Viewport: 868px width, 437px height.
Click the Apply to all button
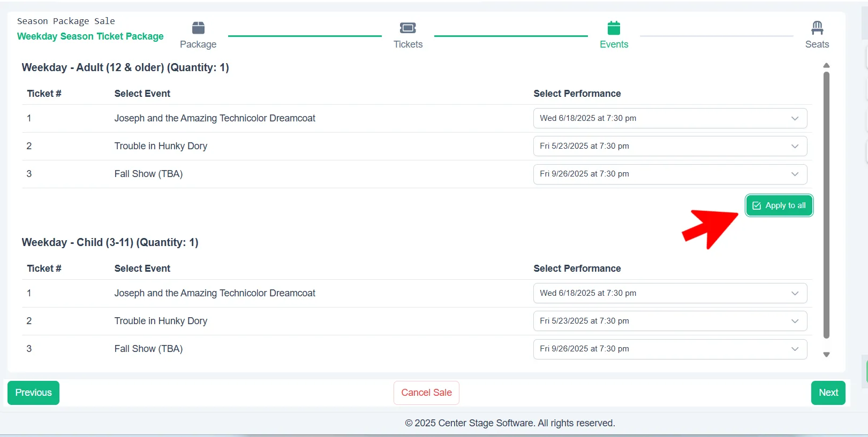pos(779,205)
